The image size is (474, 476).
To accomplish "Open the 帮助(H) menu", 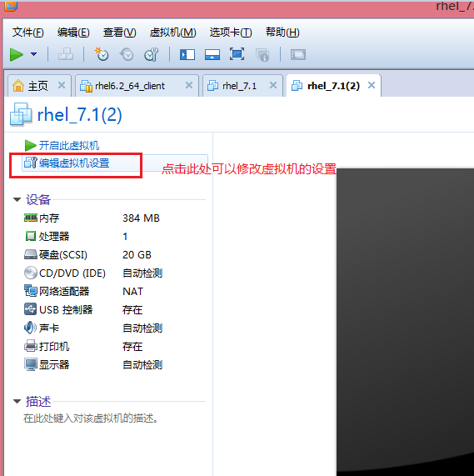I will pyautogui.click(x=282, y=33).
